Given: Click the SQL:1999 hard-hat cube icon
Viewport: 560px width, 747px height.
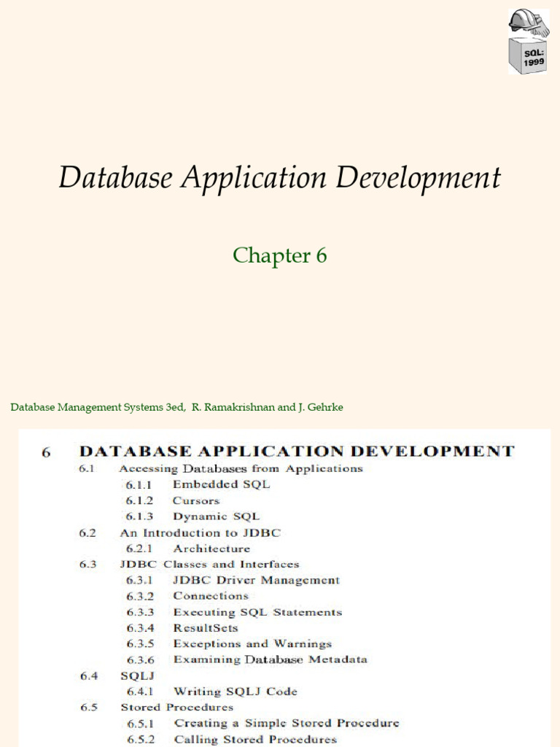Looking at the screenshot, I should [528, 42].
